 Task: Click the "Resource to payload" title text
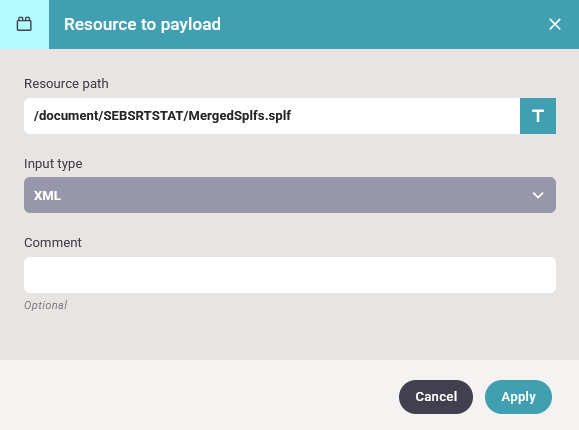click(x=142, y=24)
